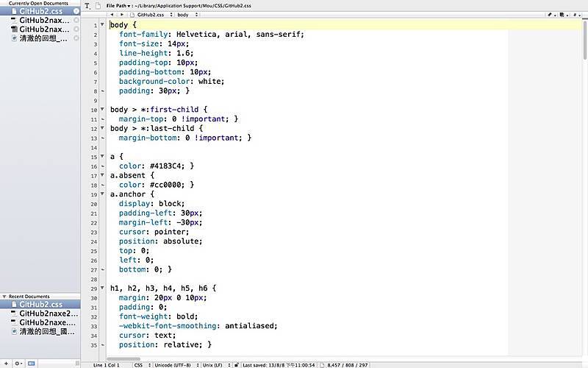
Task: Click the 8,457 / 808 / 297 document statistics
Action: [347, 365]
